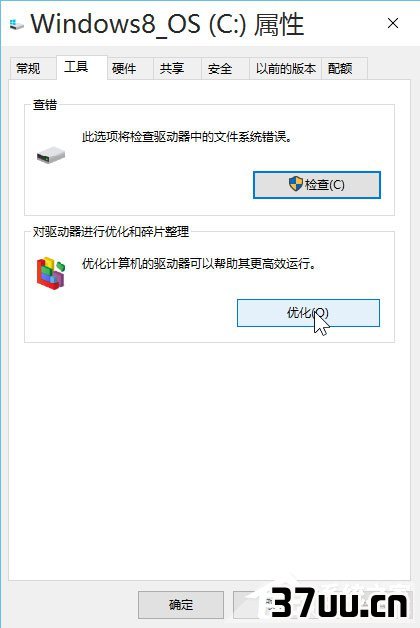420x628 pixels.
Task: Click the 优化计算机的驱动器 description text
Action: point(199,264)
